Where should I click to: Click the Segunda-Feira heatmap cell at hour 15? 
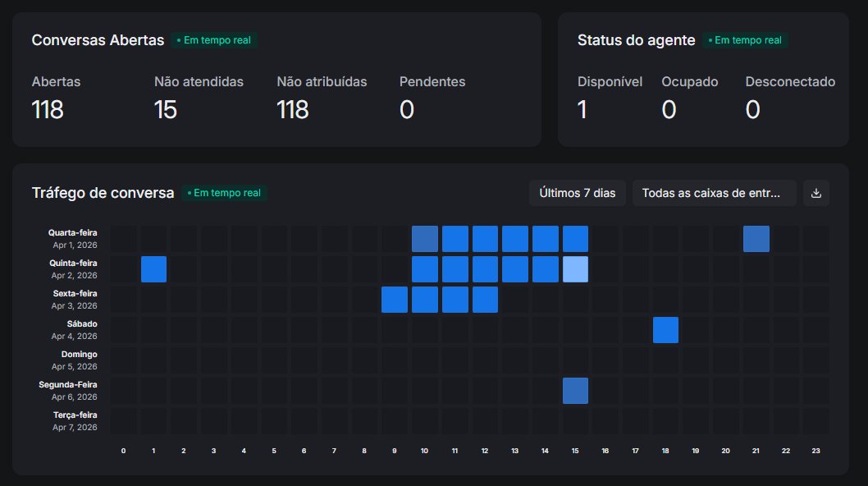tap(575, 390)
